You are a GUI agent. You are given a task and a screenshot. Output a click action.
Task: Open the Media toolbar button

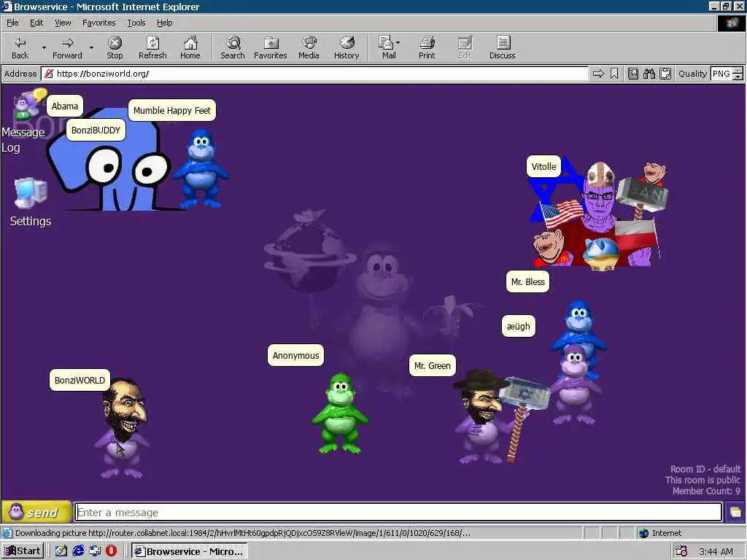click(x=309, y=47)
